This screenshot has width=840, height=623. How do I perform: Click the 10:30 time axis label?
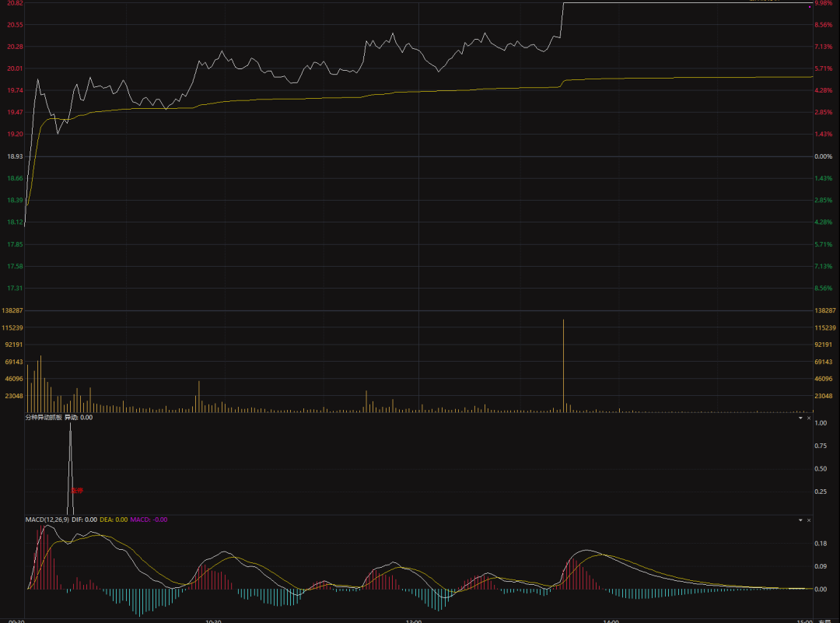(213, 621)
